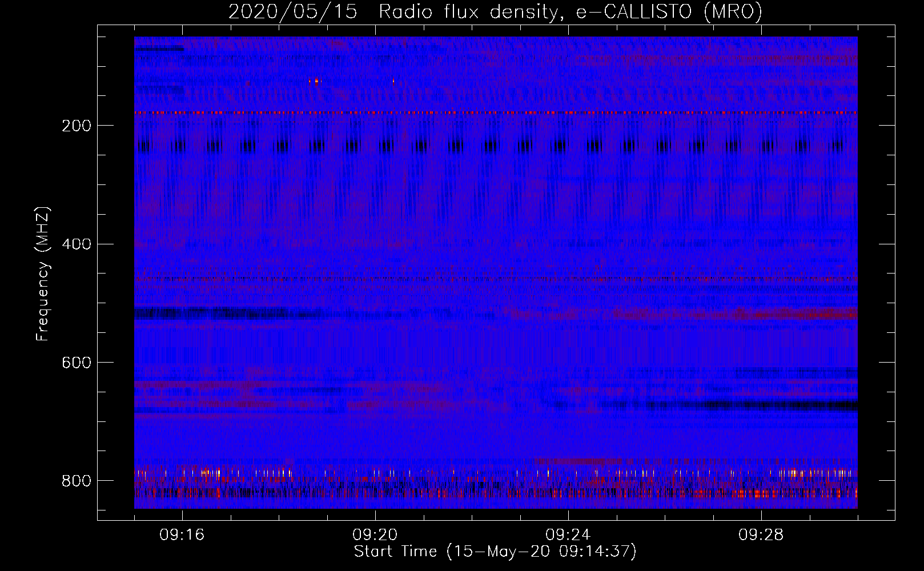Click the 800 frequency tick label
Viewport: 924px width, 571px height.
76,481
